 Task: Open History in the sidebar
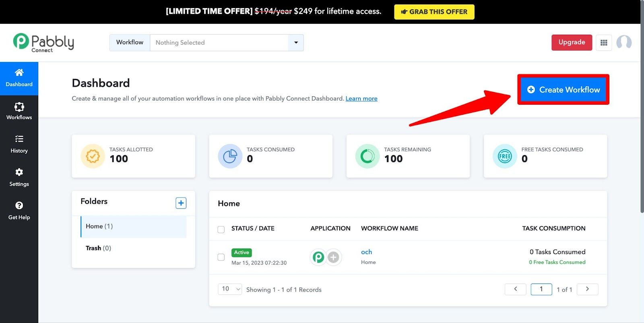[x=19, y=145]
